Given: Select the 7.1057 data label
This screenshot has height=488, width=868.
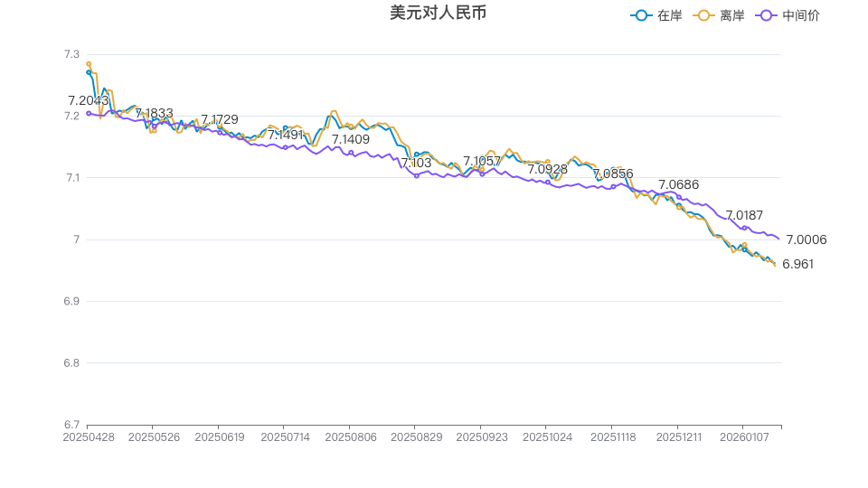Looking at the screenshot, I should (x=482, y=161).
